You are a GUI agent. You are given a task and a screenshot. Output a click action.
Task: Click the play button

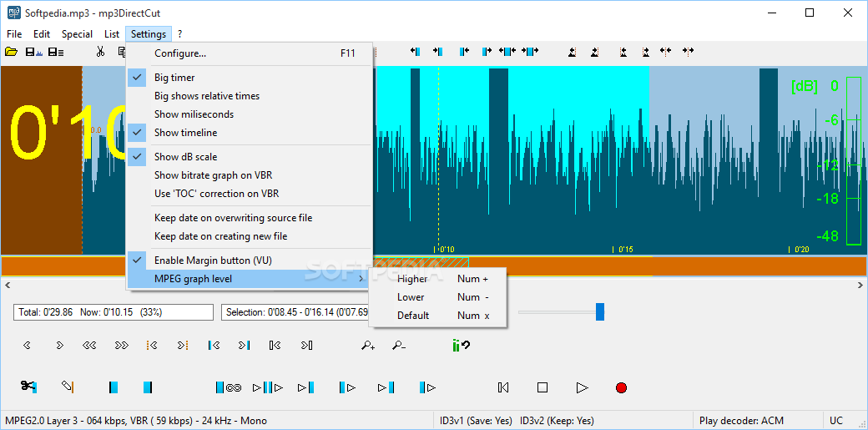[x=582, y=387]
